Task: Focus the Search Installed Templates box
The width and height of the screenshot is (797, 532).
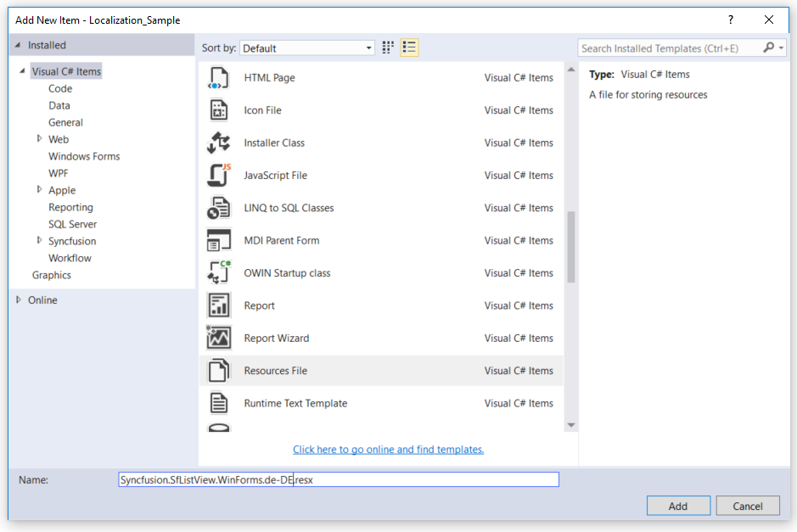Action: coord(671,48)
